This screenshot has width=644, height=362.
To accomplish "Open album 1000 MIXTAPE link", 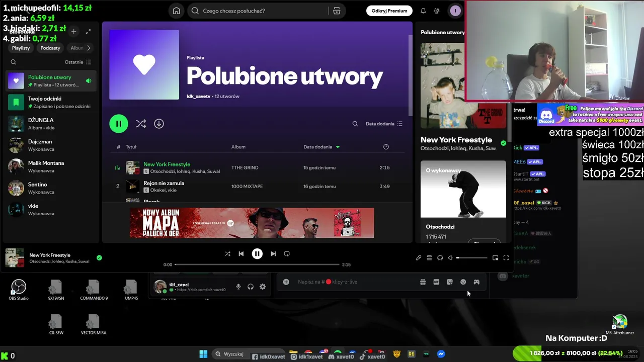I will point(247,187).
